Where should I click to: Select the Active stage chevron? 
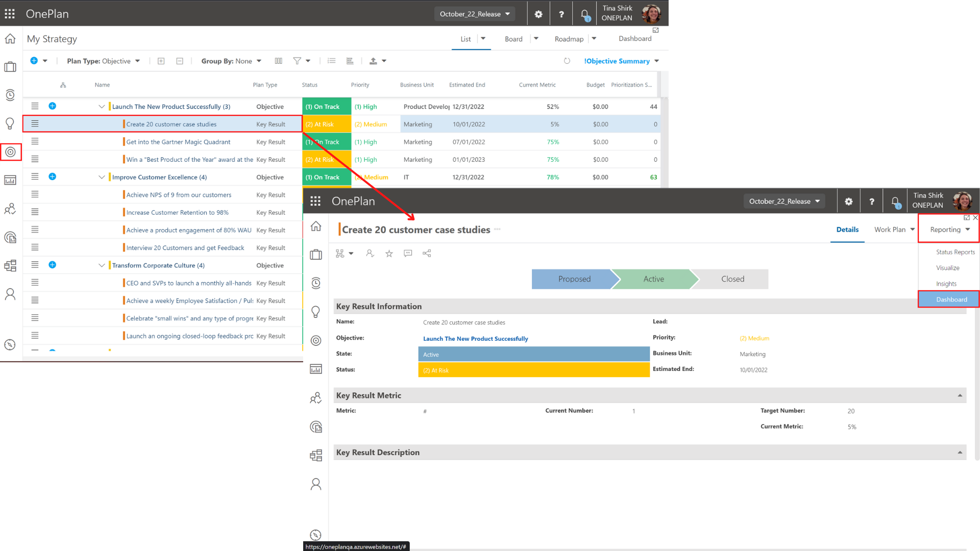pos(654,279)
